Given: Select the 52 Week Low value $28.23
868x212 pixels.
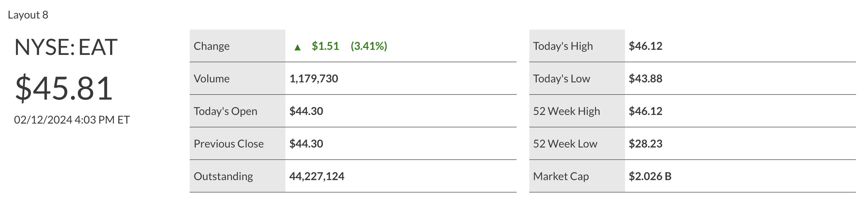Looking at the screenshot, I should click(x=645, y=144).
